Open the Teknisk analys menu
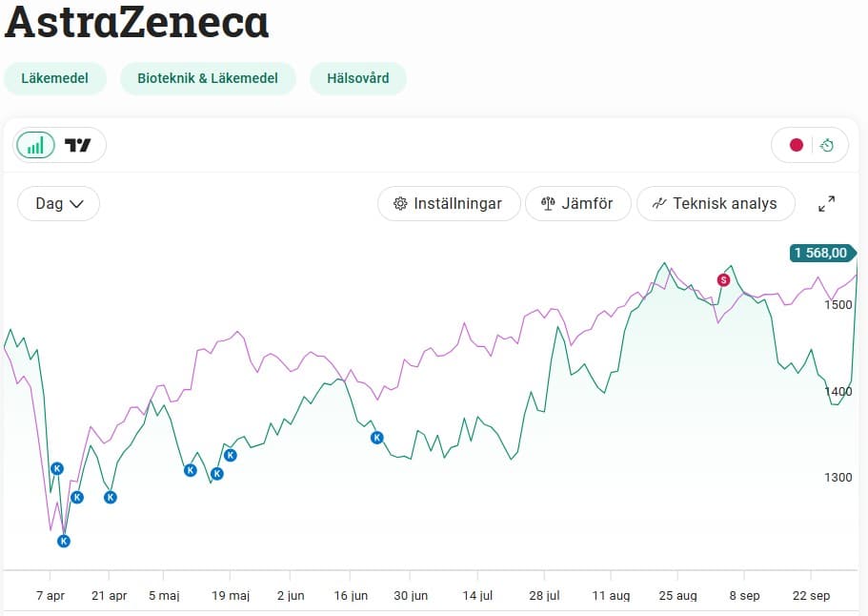This screenshot has height=616, width=868. click(x=716, y=203)
